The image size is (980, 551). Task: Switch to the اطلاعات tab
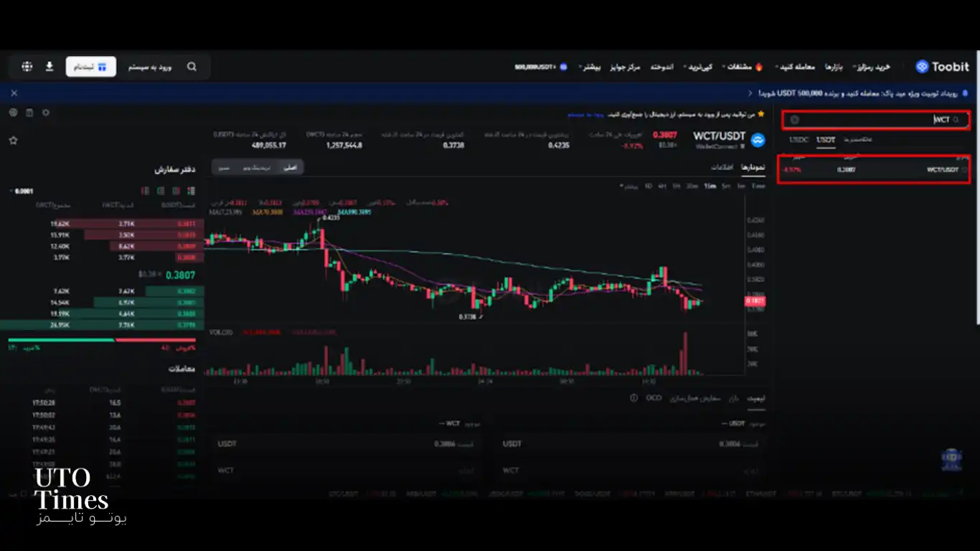pyautogui.click(x=721, y=166)
